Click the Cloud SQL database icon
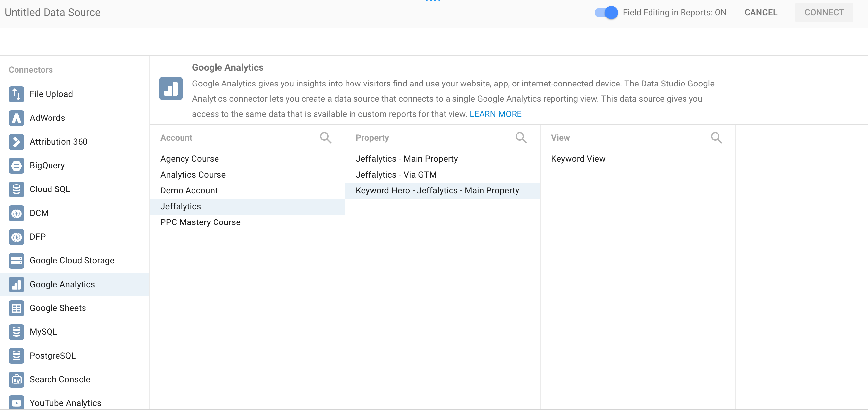The image size is (868, 410). pyautogui.click(x=16, y=189)
